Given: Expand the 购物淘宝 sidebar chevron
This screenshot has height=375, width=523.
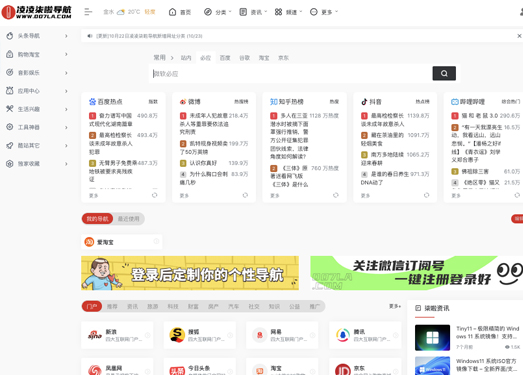Looking at the screenshot, I should click(x=66, y=54).
